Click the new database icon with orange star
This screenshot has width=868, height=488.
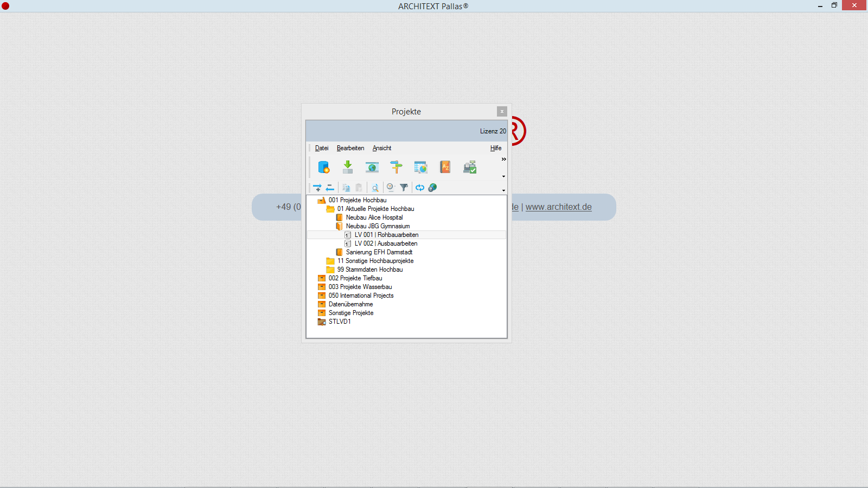pyautogui.click(x=324, y=167)
